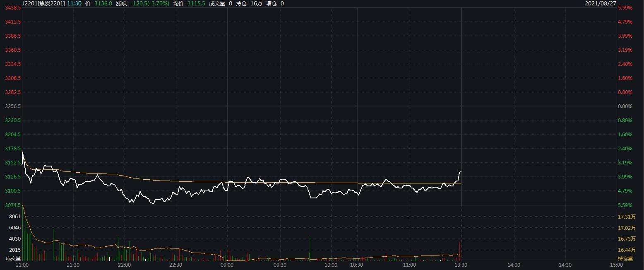Click the 8061 volume axis label
The image size is (644, 270).
15,217
